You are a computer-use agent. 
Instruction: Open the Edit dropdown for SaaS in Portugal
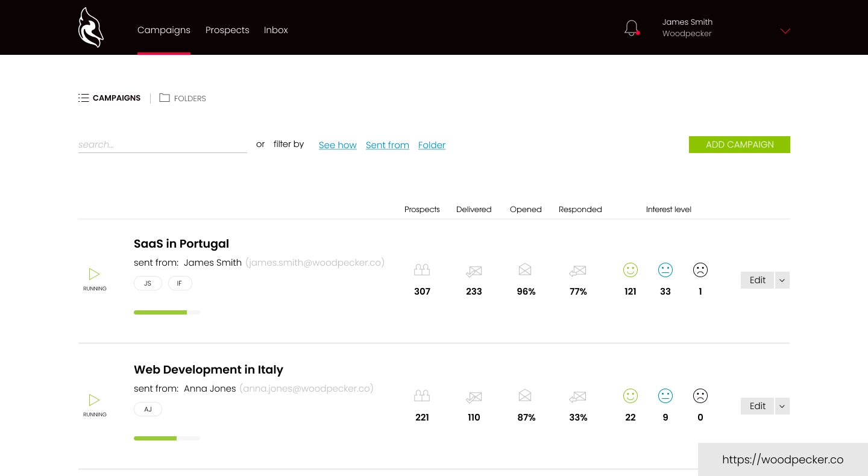(x=782, y=280)
